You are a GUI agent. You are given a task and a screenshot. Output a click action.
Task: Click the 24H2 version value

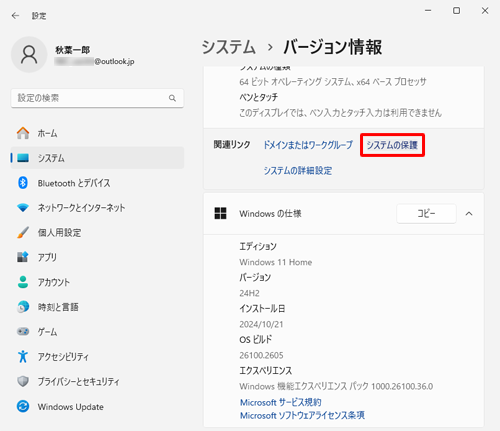coord(249,293)
